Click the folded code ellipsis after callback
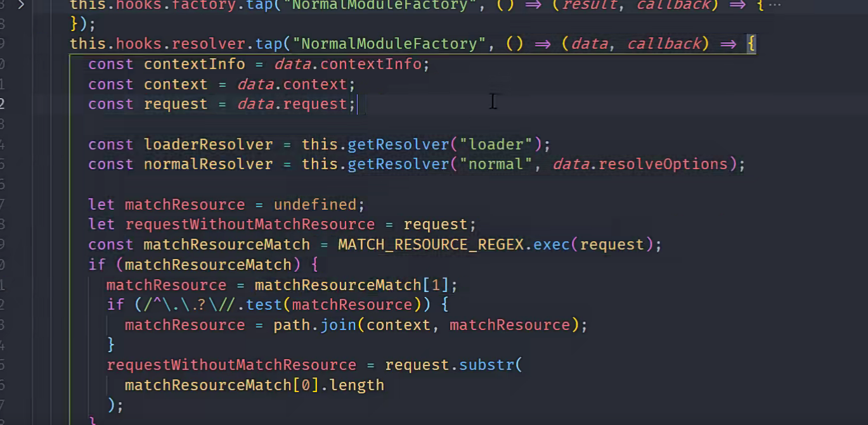Viewport: 868px width, 425px height. coord(775,5)
